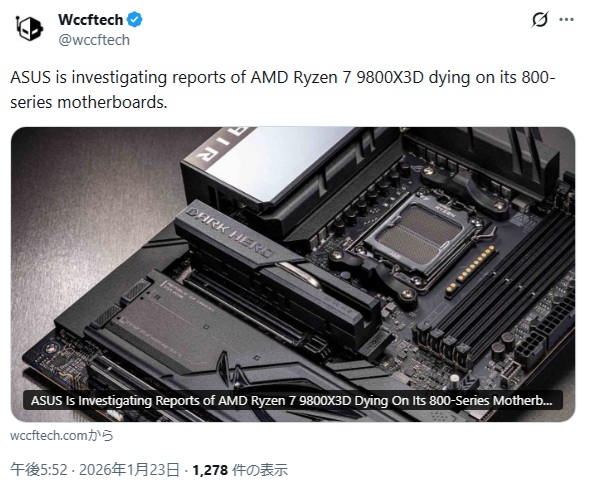Click the 件の表示 views label

tap(260, 470)
